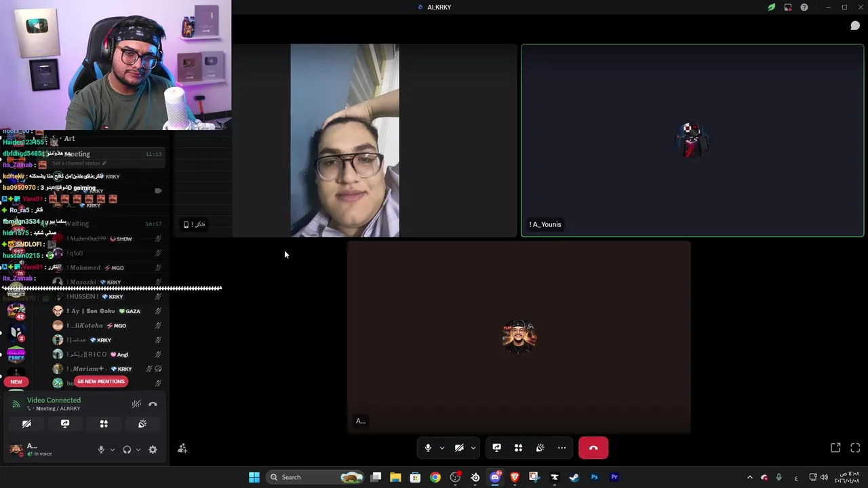Viewport: 868px width, 488px height.
Task: Share screen from voice connected panel
Action: (x=65, y=424)
